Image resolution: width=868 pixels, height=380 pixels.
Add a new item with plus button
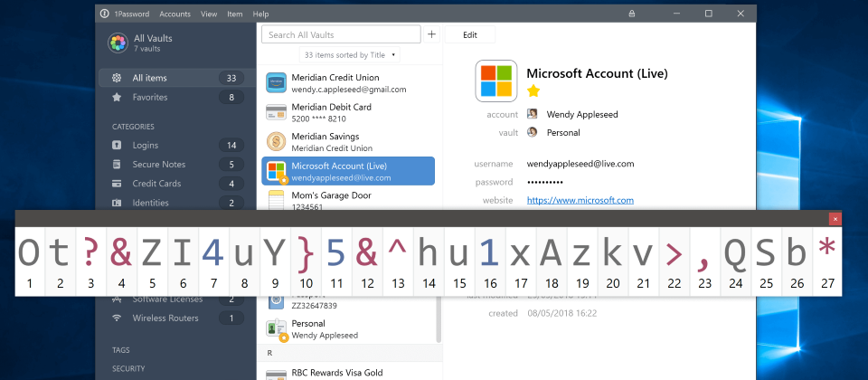click(432, 34)
